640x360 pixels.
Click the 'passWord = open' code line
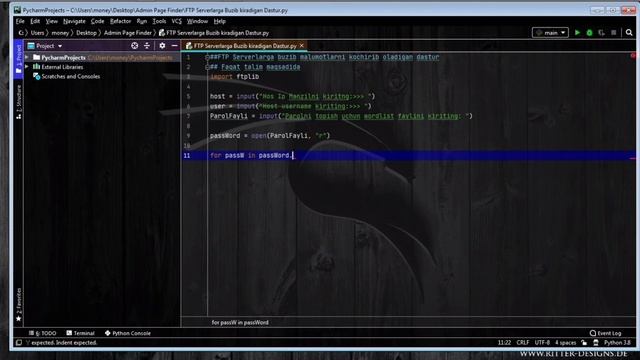270,136
